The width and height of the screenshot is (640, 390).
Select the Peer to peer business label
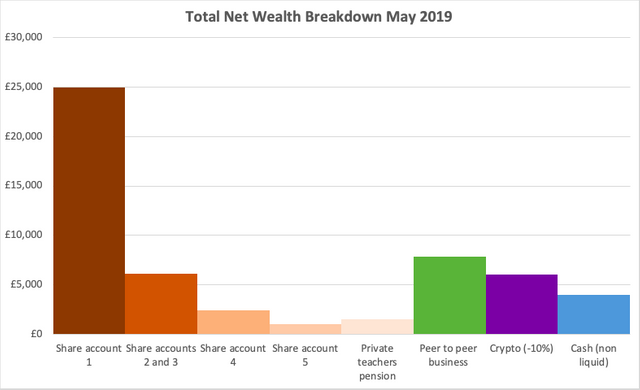click(x=448, y=355)
